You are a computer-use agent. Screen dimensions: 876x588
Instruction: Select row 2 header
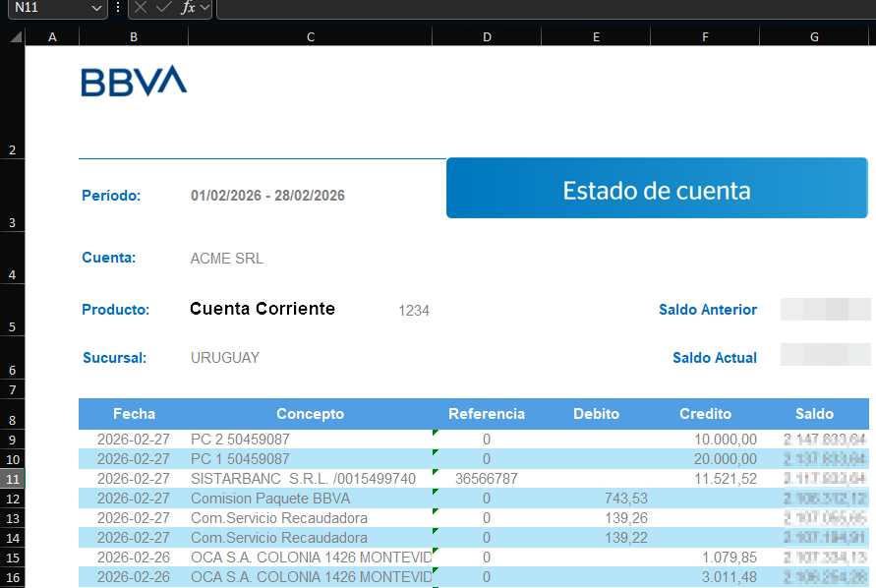13,103
